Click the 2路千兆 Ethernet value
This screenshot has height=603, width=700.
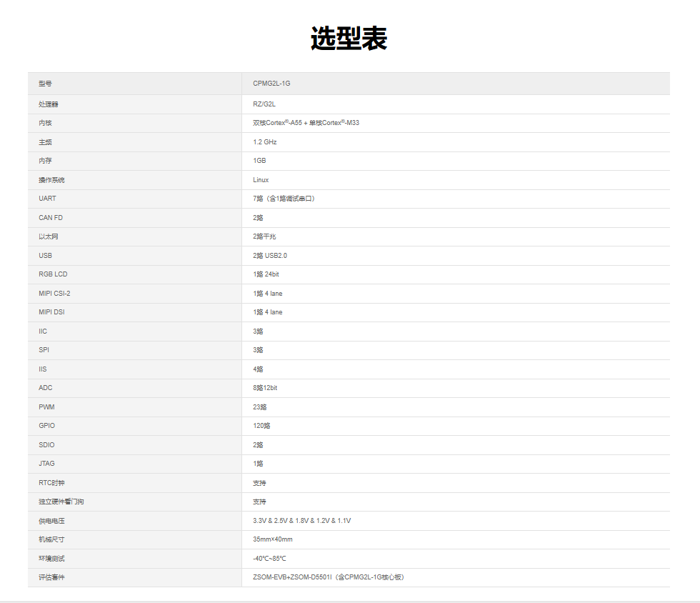(264, 236)
